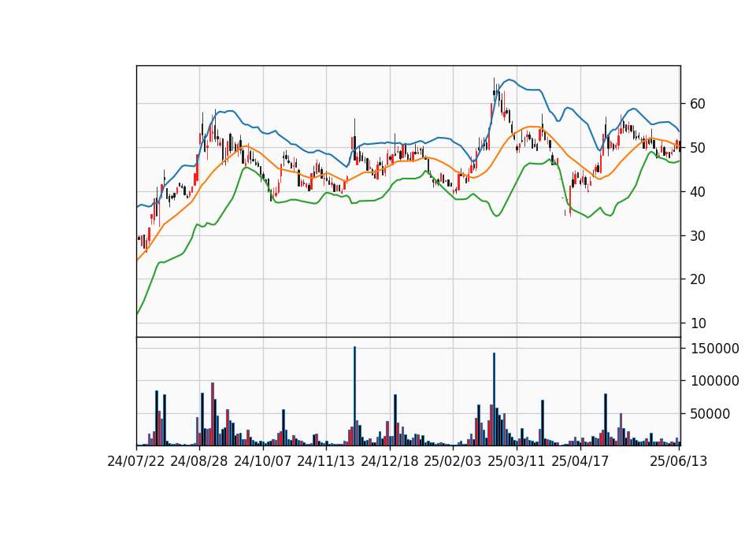Image resolution: width=756 pixels, height=543 pixels.
Task: Click the price axis value 30
Action: (x=698, y=235)
